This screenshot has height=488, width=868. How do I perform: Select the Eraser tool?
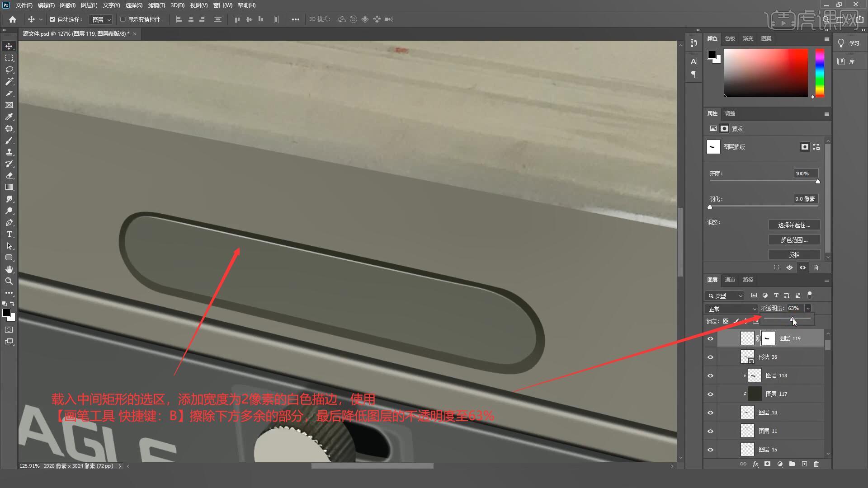9,176
